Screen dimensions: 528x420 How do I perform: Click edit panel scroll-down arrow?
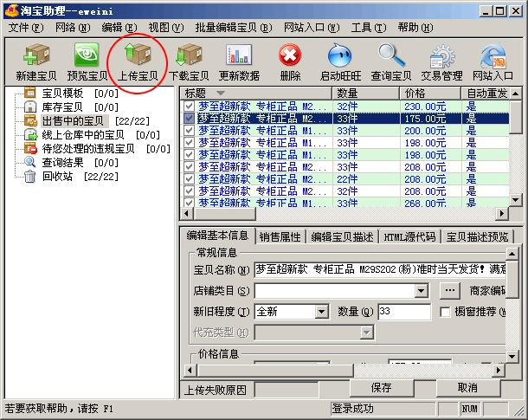(x=512, y=356)
